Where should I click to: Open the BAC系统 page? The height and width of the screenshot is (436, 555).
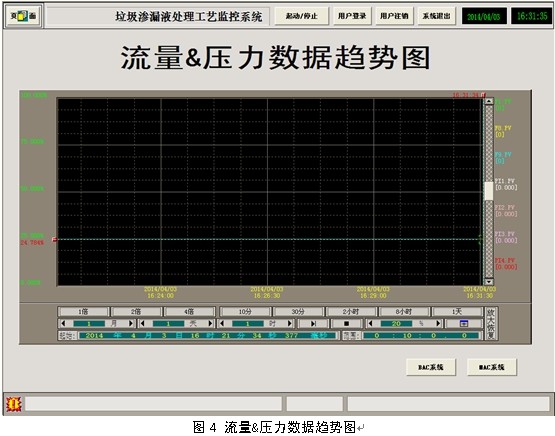point(431,367)
